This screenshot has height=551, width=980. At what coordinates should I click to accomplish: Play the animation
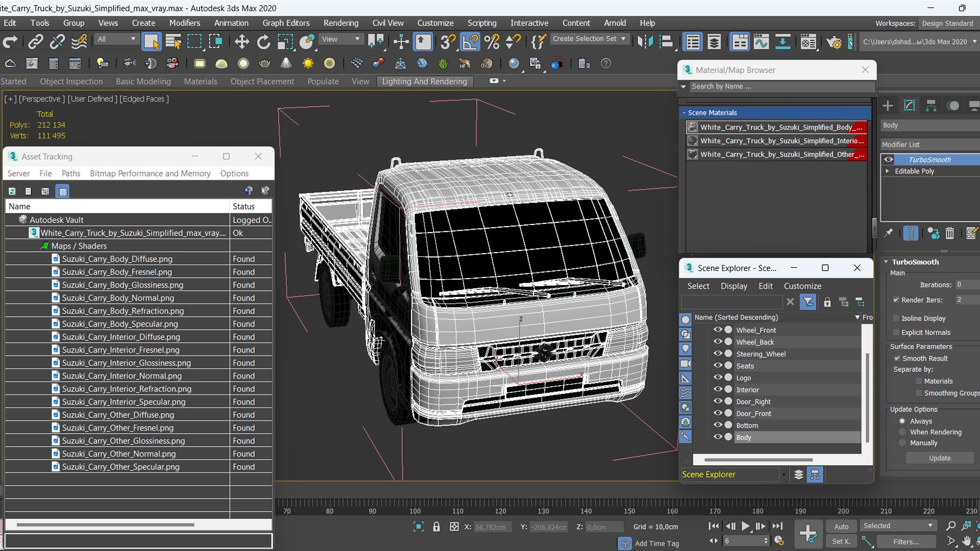745,526
